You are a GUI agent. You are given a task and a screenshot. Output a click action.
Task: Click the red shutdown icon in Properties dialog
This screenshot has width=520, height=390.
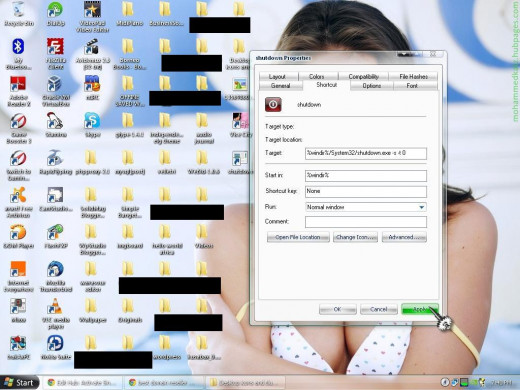click(x=273, y=104)
